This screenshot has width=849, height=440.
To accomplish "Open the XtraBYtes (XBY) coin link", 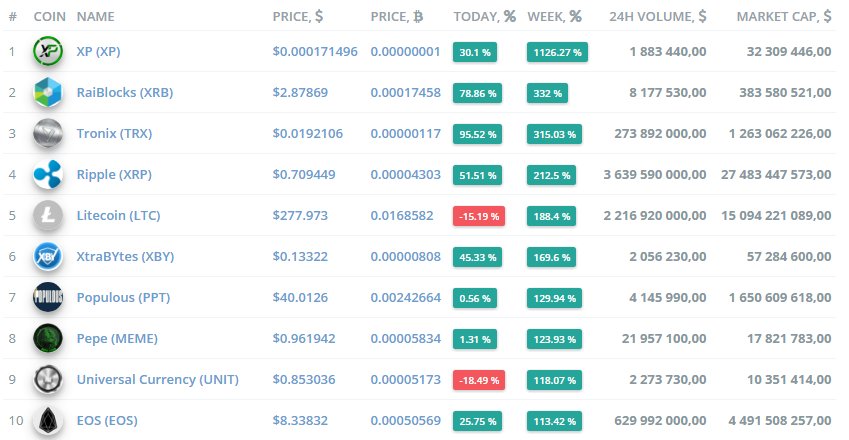I will pos(125,257).
